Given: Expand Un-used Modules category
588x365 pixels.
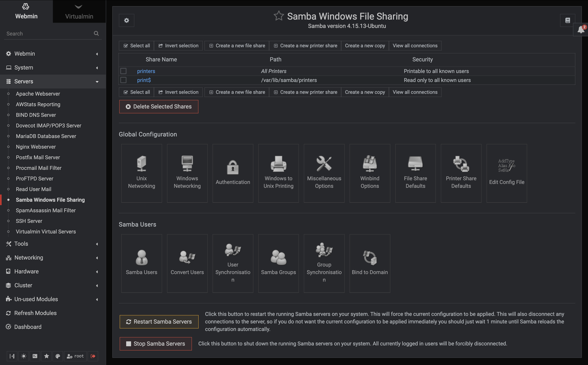Looking at the screenshot, I should [x=53, y=299].
